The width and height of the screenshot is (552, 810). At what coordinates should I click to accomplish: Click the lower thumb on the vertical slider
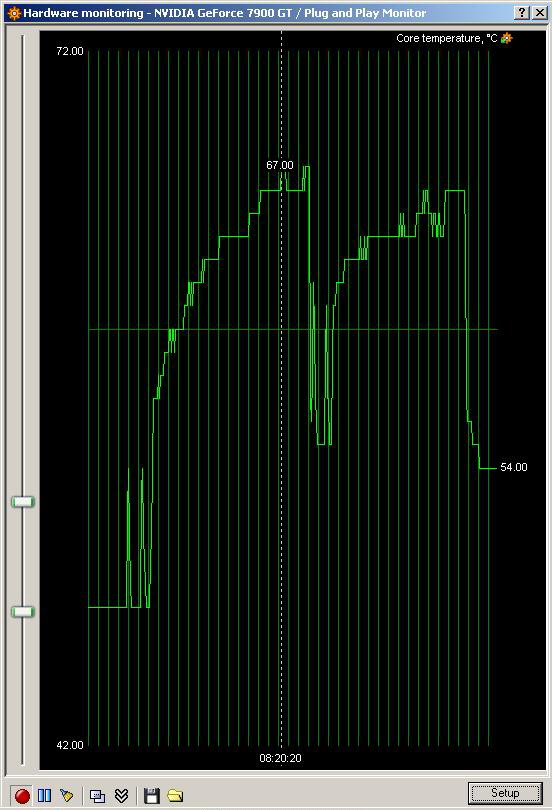tap(23, 612)
